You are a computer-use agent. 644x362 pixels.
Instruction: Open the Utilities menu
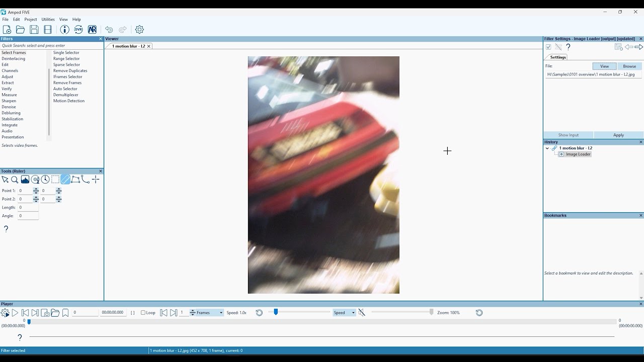click(x=48, y=19)
